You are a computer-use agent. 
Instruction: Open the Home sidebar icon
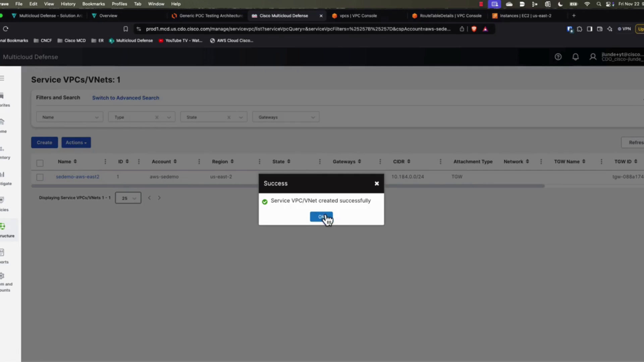[2, 122]
